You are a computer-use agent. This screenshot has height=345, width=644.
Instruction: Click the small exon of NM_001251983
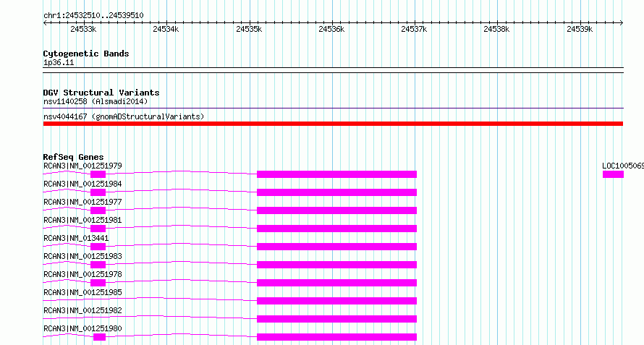coord(98,265)
